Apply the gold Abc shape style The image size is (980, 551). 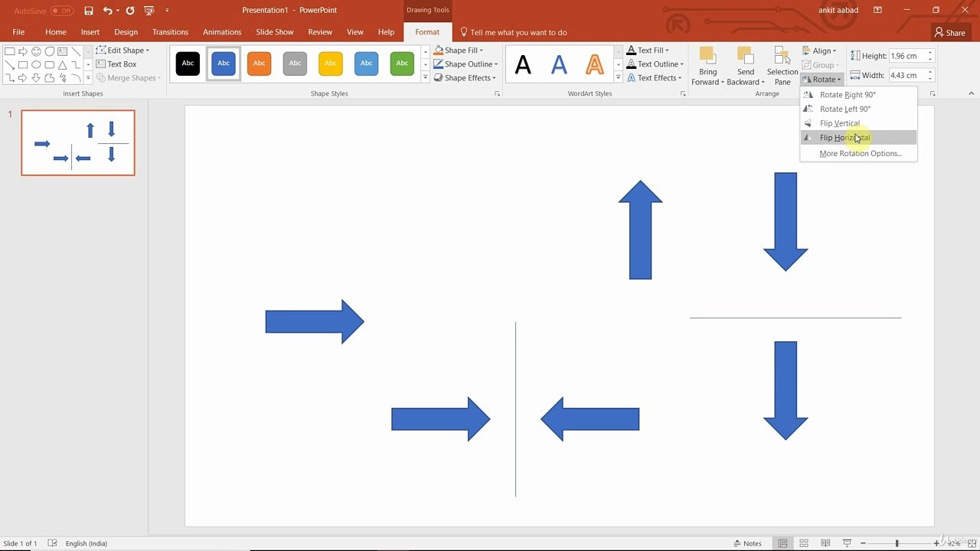click(x=330, y=64)
